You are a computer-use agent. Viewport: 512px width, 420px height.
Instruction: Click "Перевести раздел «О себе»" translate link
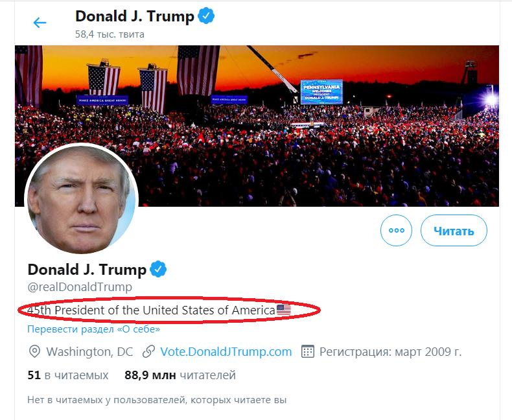[x=93, y=329]
